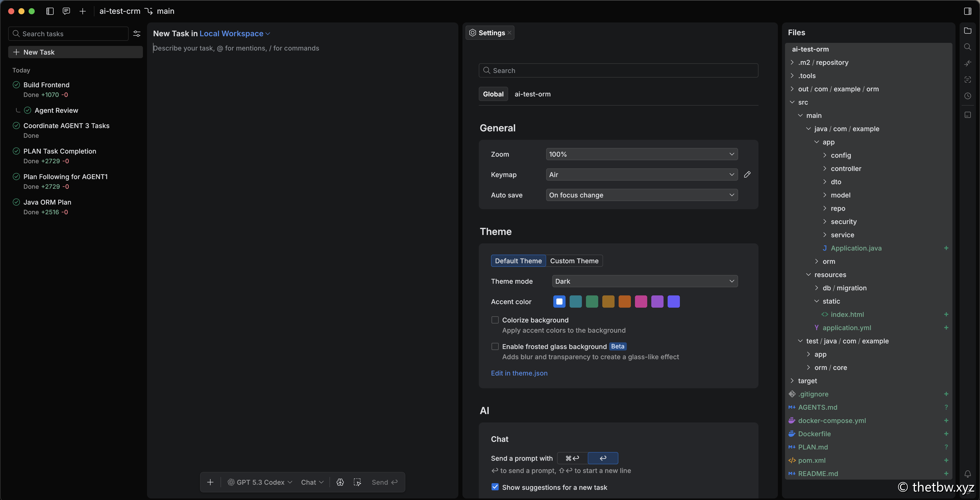Click the pencil edit icon beside Keymap
Screen dimensions: 980x500
pos(747,174)
